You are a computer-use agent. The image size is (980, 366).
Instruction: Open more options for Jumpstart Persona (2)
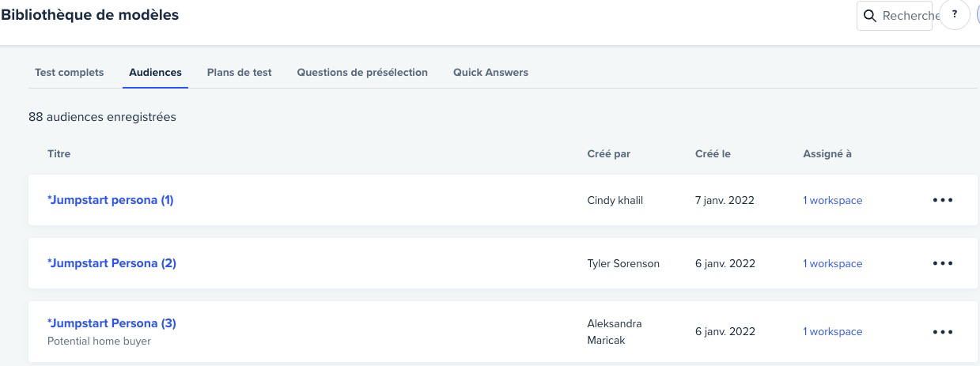943,263
